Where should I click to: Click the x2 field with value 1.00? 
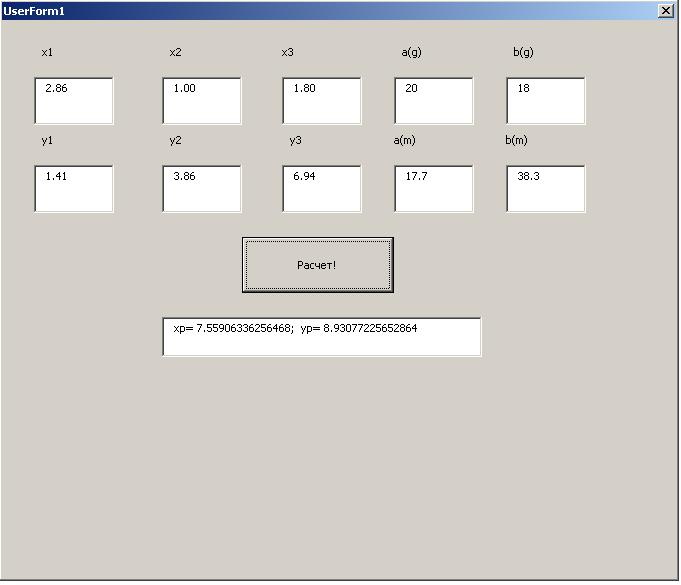point(202,101)
